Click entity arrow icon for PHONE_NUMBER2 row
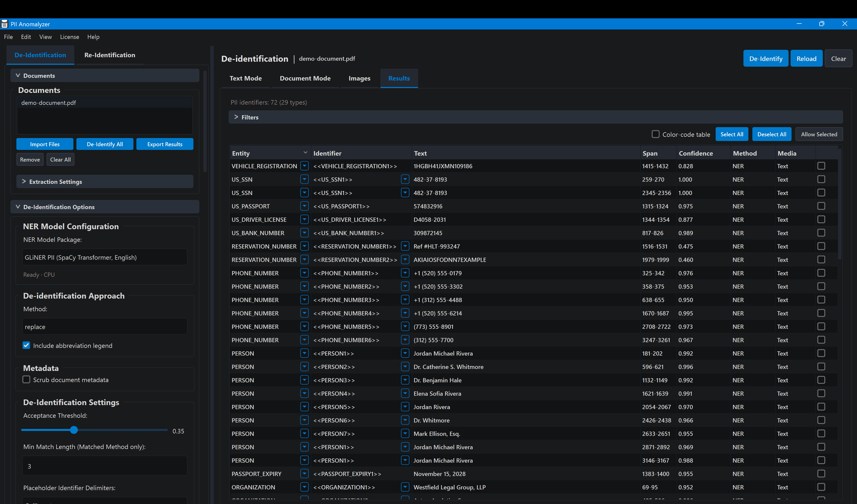The width and height of the screenshot is (857, 504). (x=304, y=286)
